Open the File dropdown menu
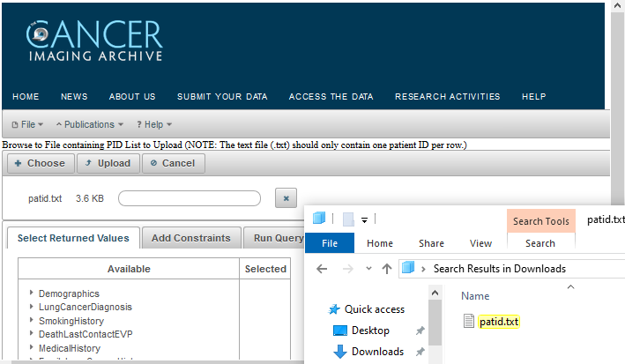 pyautogui.click(x=27, y=124)
